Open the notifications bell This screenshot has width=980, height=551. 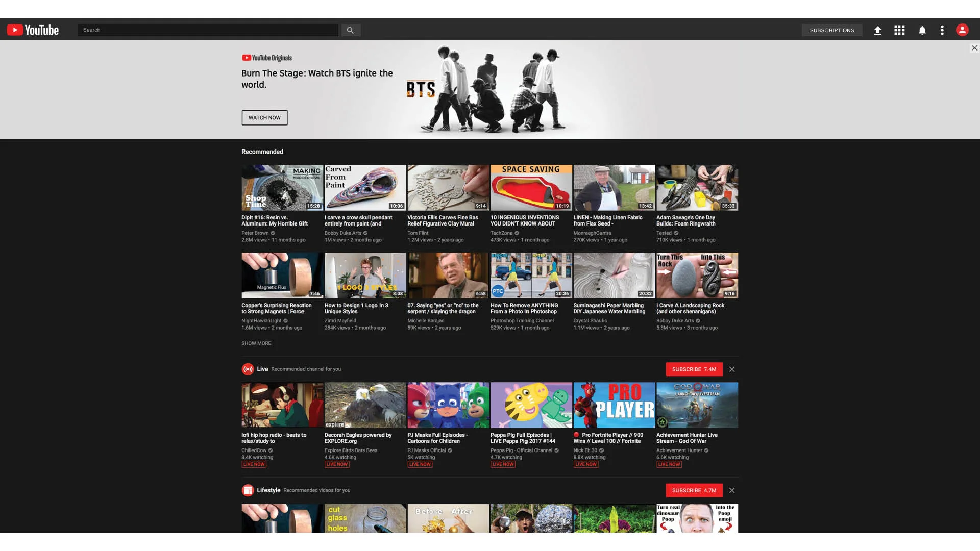(922, 30)
